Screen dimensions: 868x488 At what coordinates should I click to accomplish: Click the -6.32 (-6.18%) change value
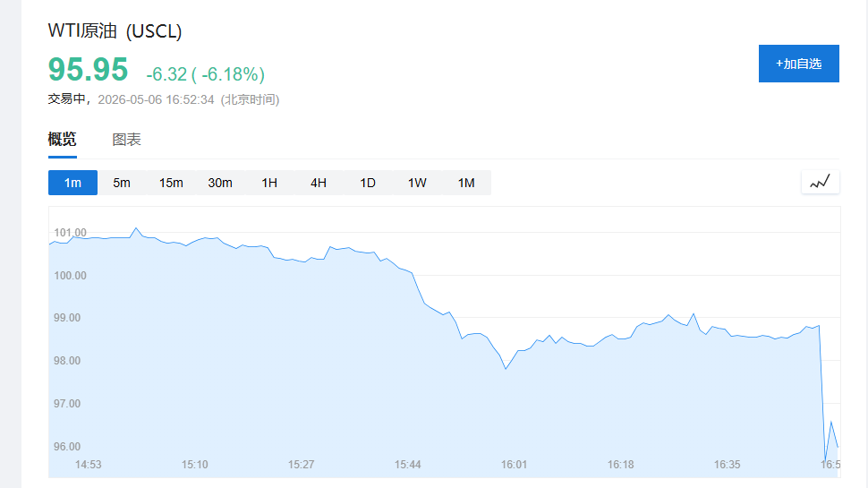(206, 74)
